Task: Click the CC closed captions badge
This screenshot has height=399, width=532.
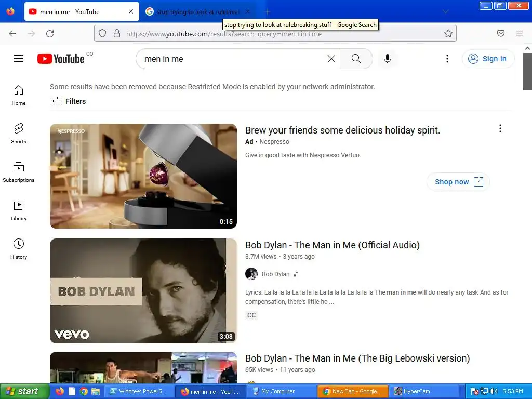Action: click(251, 315)
